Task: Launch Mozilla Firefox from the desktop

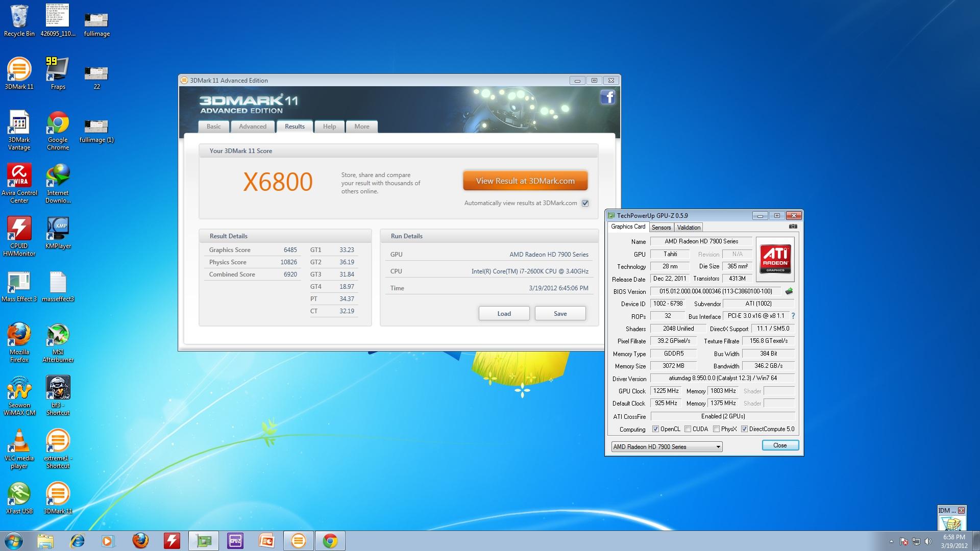Action: (19, 342)
